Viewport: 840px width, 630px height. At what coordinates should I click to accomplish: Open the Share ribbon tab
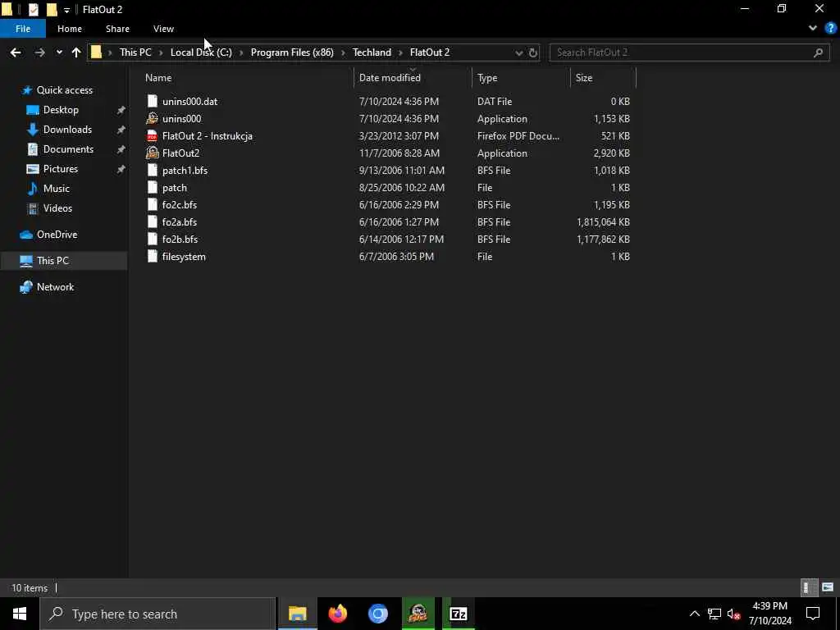pos(117,29)
